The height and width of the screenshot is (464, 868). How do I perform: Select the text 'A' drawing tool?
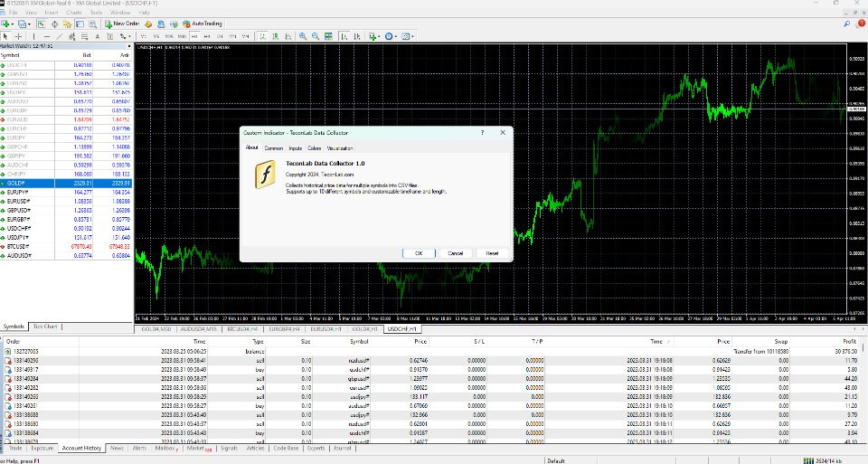[97, 36]
